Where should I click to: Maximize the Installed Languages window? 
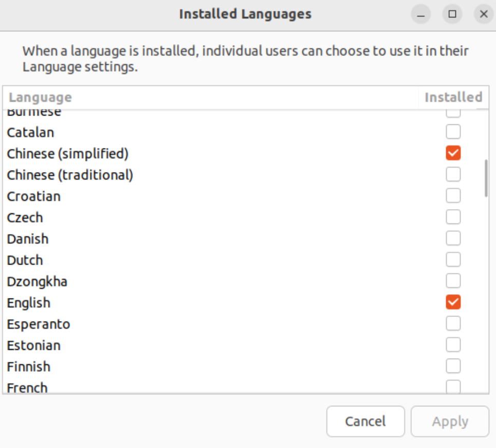[452, 14]
